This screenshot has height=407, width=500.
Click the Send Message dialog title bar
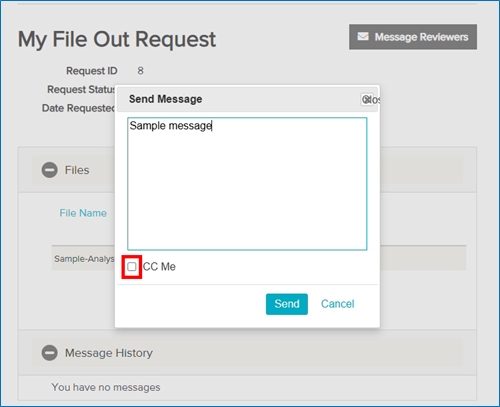click(247, 99)
